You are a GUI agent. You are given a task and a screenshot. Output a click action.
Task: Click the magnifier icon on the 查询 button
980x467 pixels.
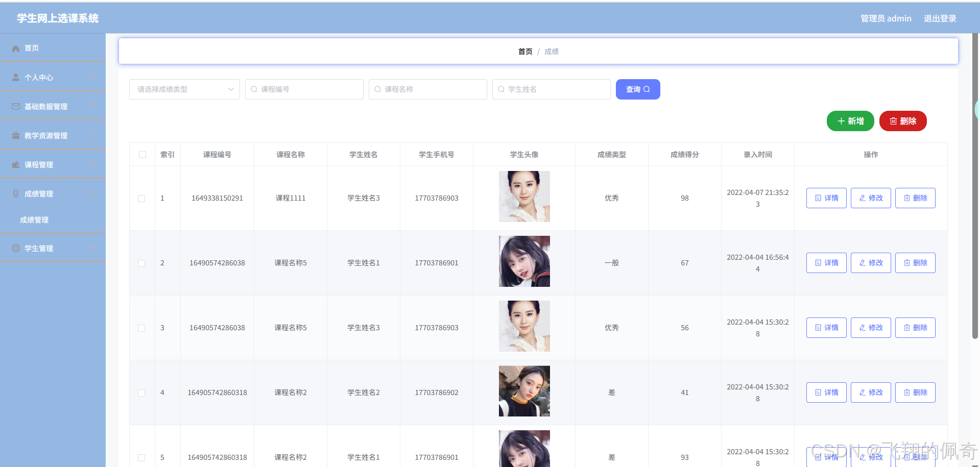click(x=647, y=89)
